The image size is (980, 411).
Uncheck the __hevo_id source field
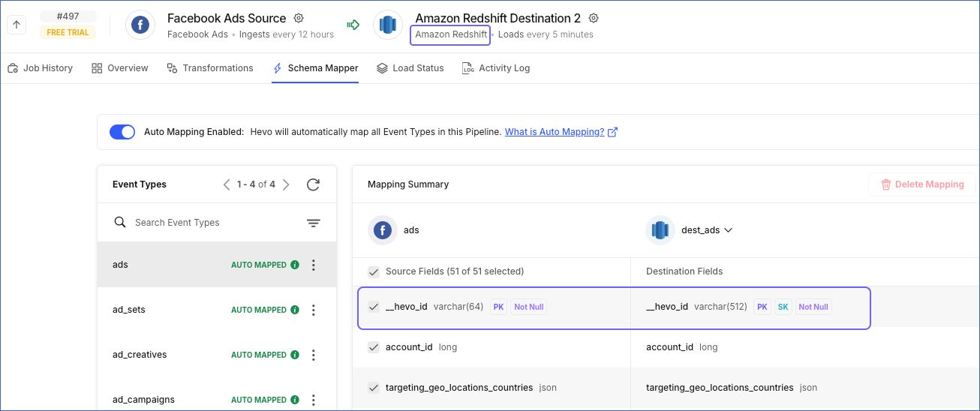(373, 307)
